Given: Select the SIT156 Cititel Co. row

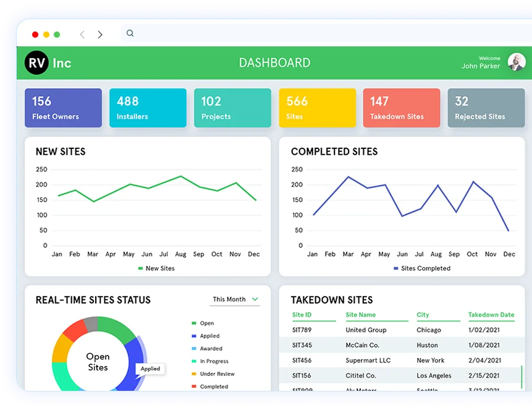Looking at the screenshot, I should [402, 375].
